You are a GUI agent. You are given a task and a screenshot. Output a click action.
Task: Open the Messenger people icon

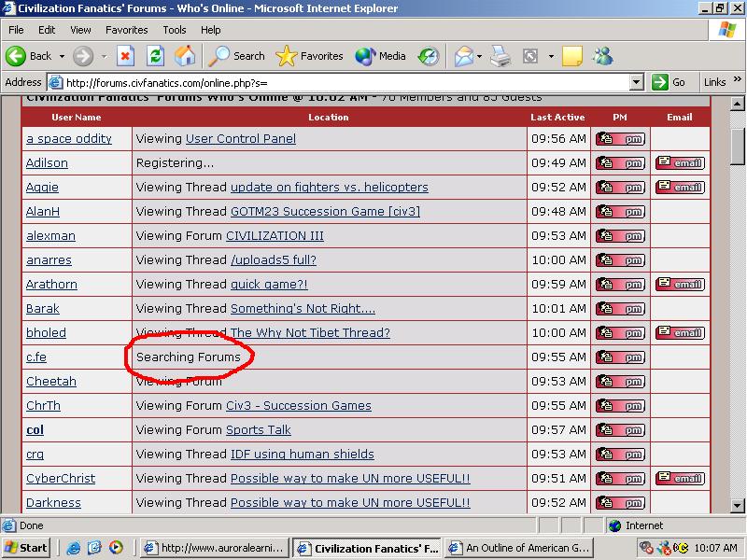pos(602,56)
